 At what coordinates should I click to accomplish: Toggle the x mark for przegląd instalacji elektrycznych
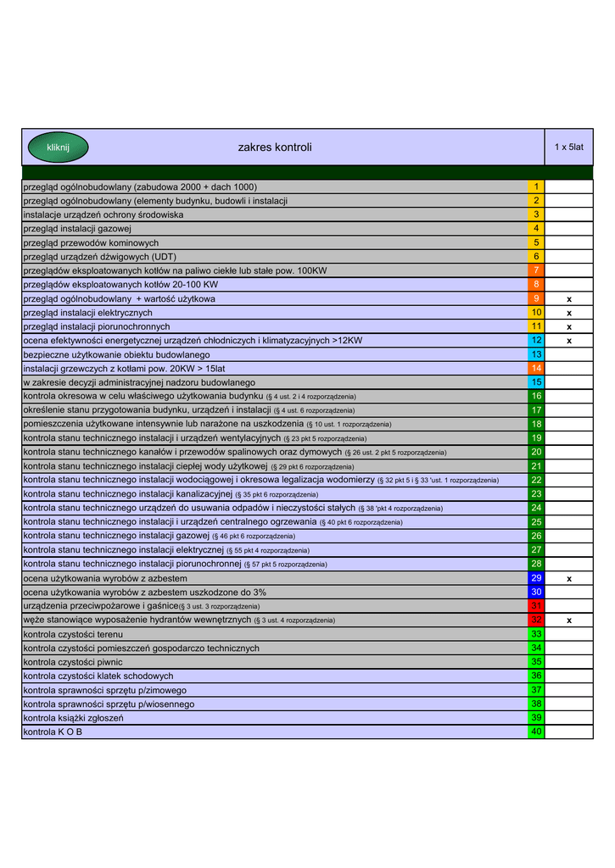click(x=568, y=313)
